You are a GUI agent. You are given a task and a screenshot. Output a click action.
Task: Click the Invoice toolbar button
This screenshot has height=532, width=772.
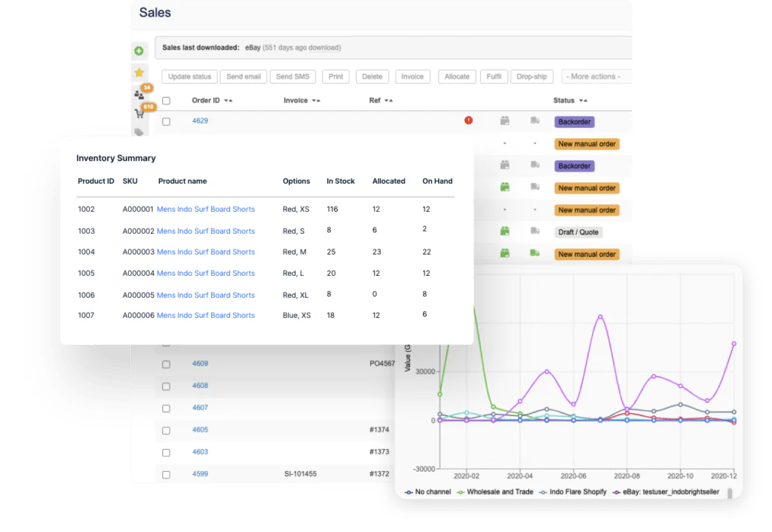pos(412,76)
